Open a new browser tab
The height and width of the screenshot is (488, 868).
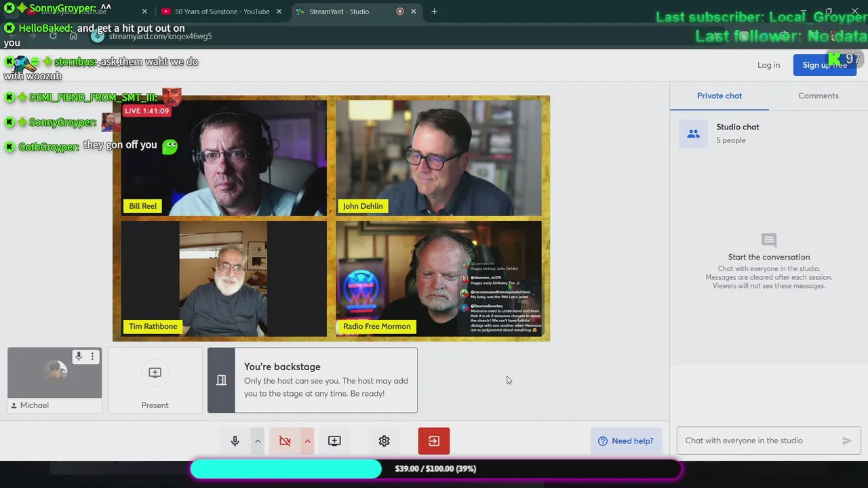[x=434, y=12]
